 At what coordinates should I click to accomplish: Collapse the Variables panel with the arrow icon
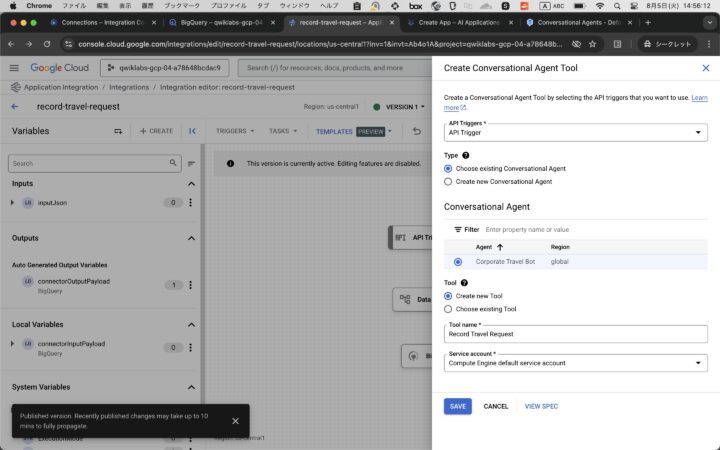click(x=192, y=131)
